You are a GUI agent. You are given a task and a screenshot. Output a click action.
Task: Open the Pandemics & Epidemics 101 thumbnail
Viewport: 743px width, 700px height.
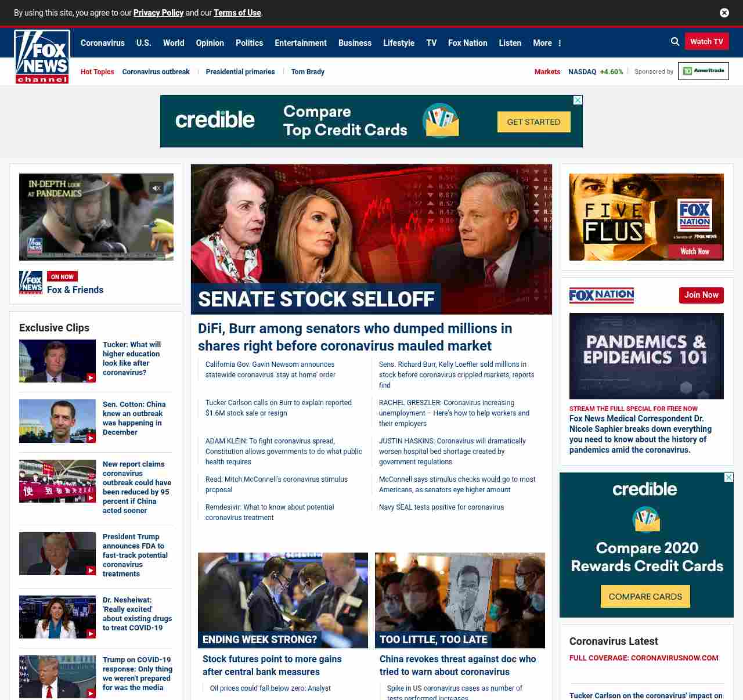click(x=646, y=356)
